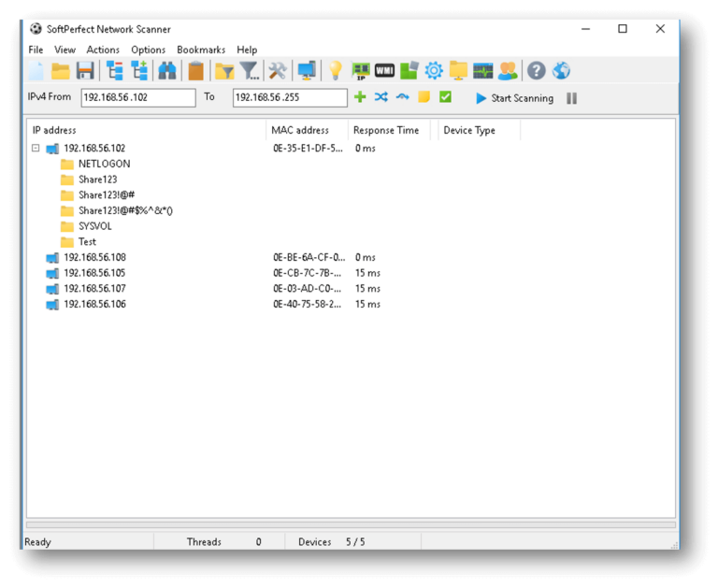Click MAC address 0E-35-E1-DF-5... cell
This screenshot has width=718, height=588.
pos(308,148)
